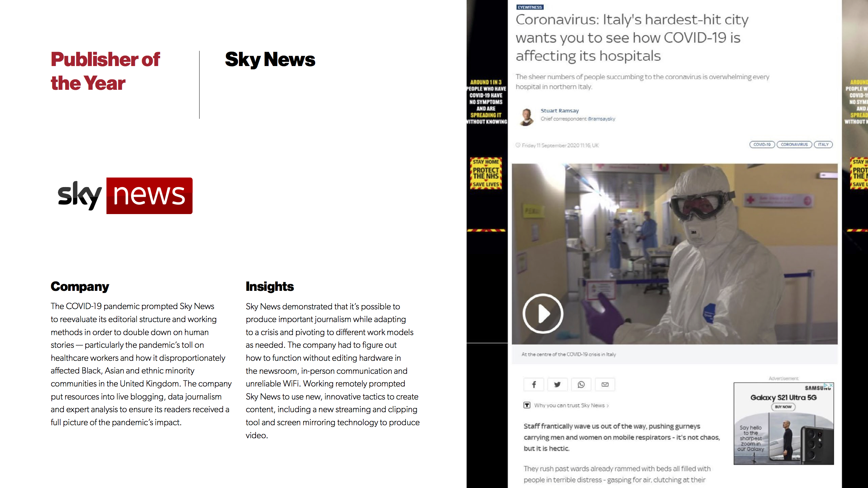Screen dimensions: 868x488
Task: Share article on Facebook
Action: pos(534,384)
